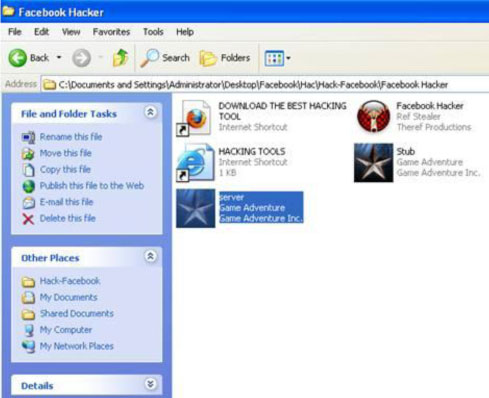Open the Hack-Facebook folder link

[x=70, y=281]
